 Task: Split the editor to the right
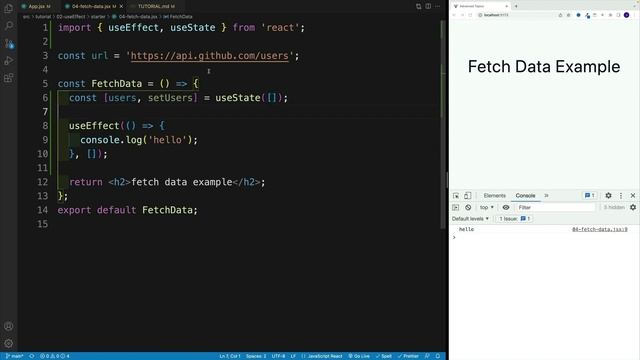tap(428, 6)
